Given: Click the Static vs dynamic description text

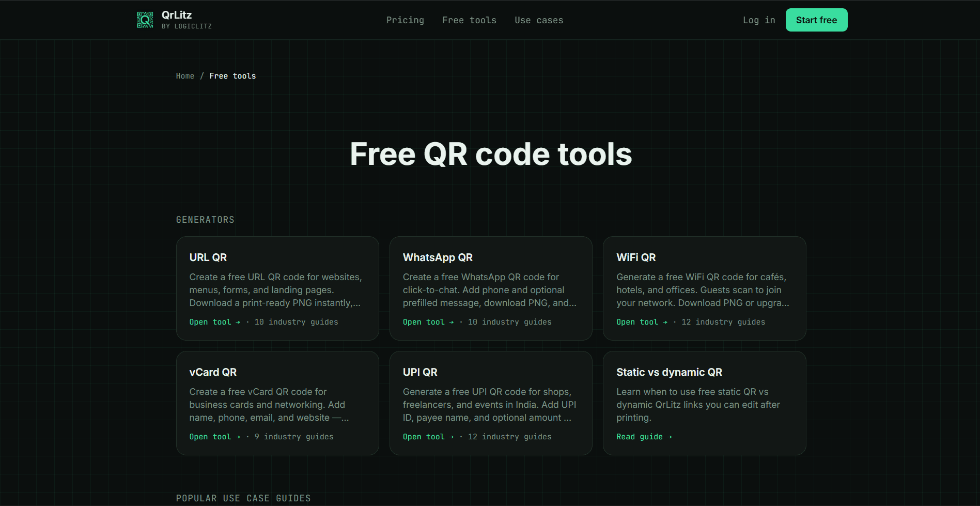Looking at the screenshot, I should pyautogui.click(x=698, y=405).
